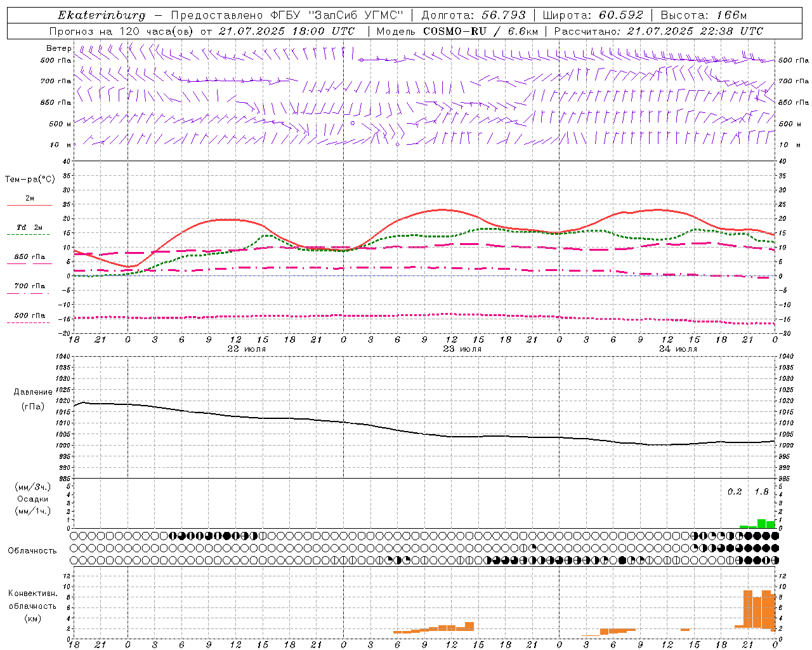The width and height of the screenshot is (812, 650).
Task: Select the 'Долгота: 56.793' header field
Action: pyautogui.click(x=473, y=15)
